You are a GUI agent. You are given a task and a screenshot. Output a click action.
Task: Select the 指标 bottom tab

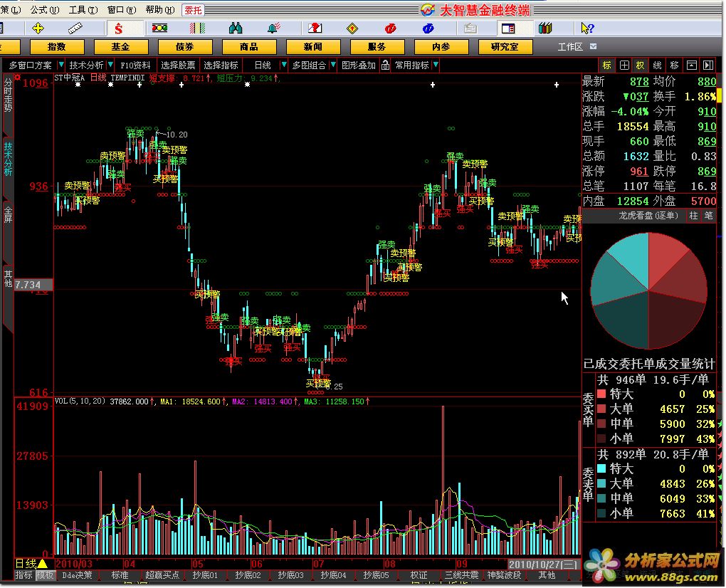(x=23, y=575)
